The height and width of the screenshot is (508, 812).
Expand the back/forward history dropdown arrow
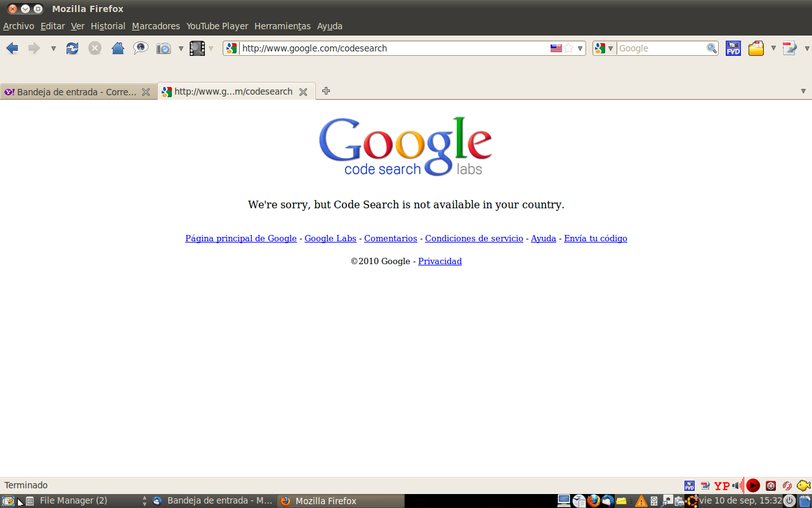53,48
